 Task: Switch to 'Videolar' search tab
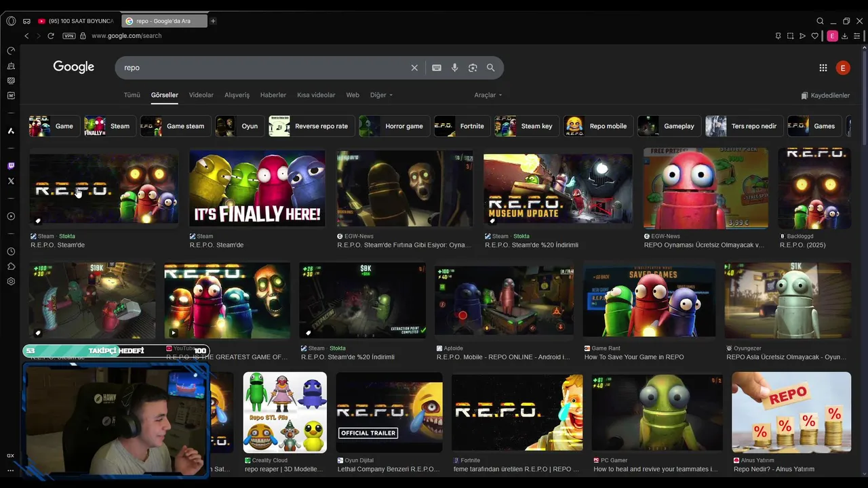(201, 95)
